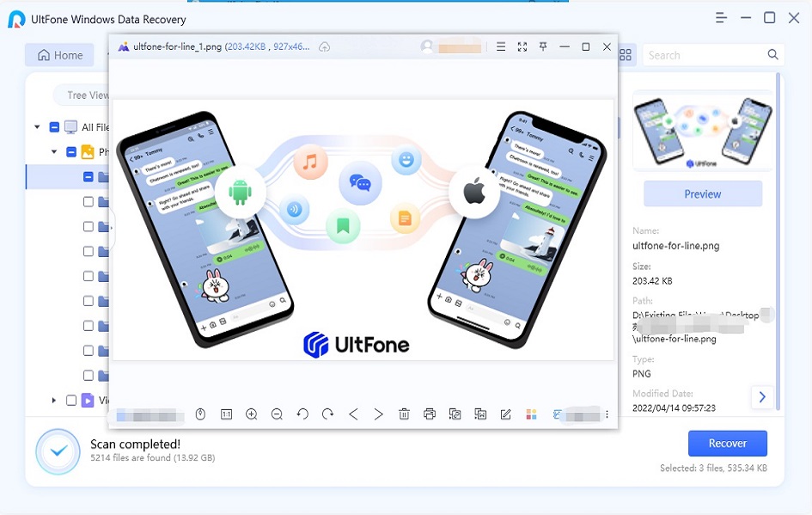
Task: Go to the next image
Action: 379,414
